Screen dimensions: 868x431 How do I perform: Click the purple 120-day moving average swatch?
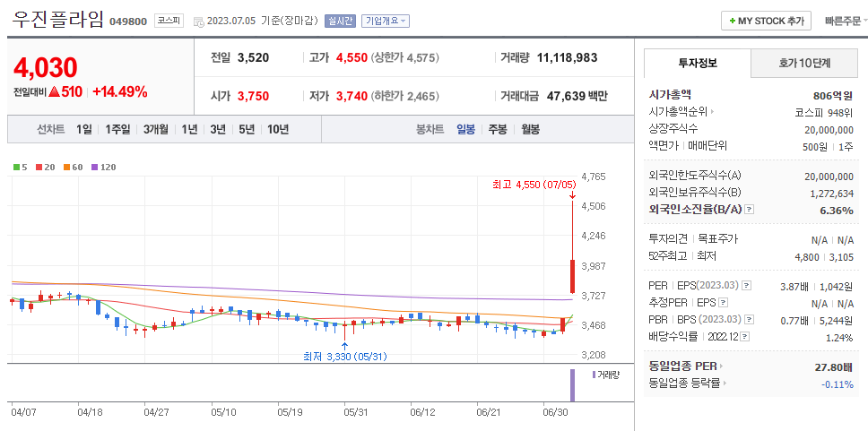[x=94, y=167]
